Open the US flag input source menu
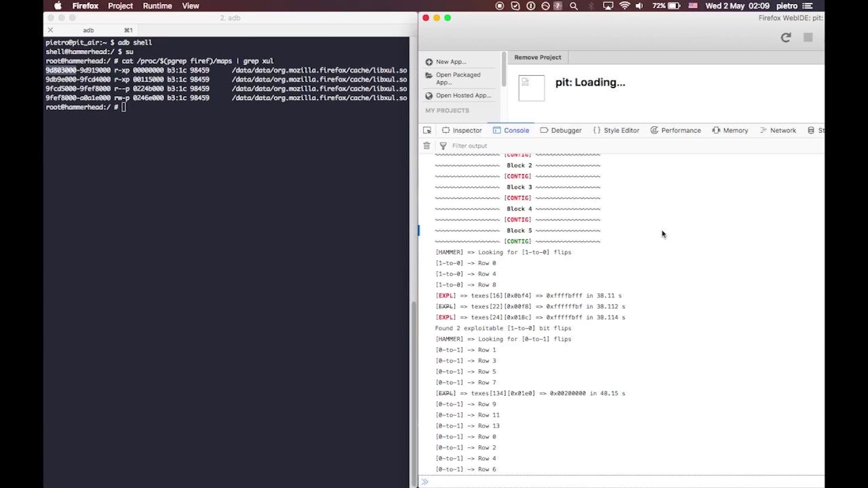 point(693,5)
